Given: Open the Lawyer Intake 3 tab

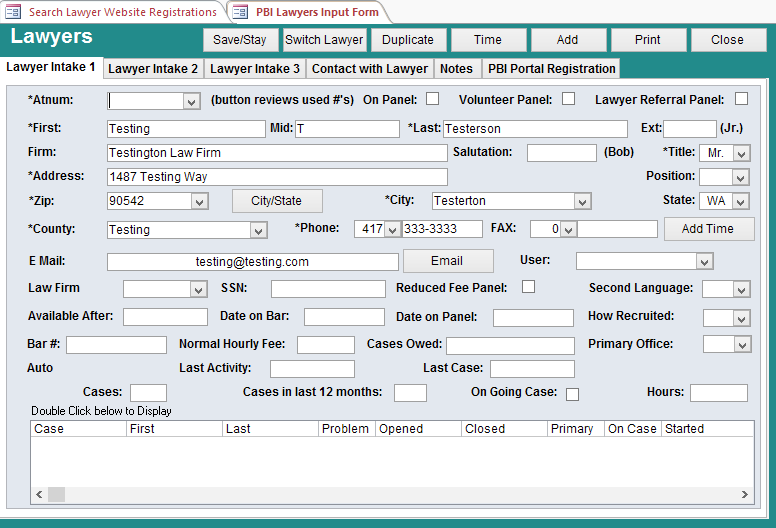Looking at the screenshot, I should [x=255, y=69].
